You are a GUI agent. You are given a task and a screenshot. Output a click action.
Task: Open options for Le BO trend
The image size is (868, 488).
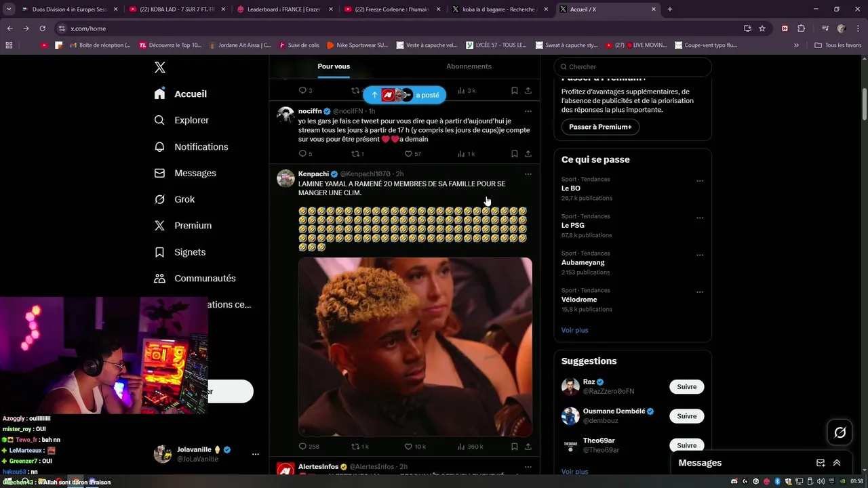coord(700,181)
